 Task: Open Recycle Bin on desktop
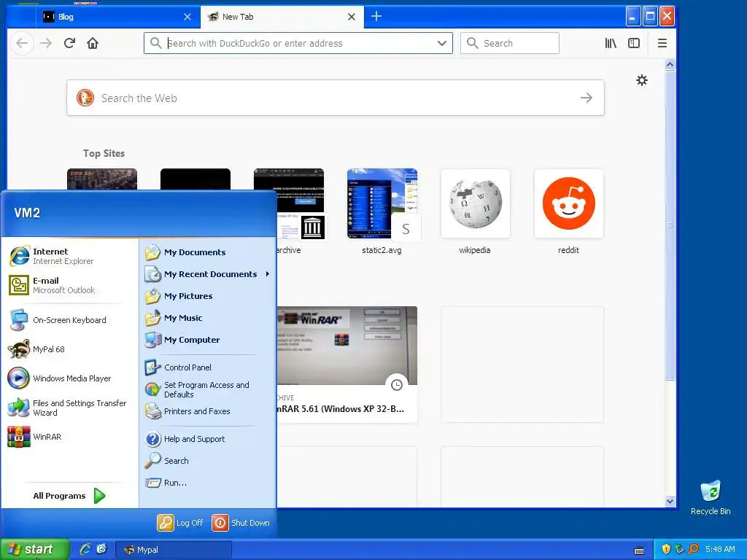(x=711, y=497)
